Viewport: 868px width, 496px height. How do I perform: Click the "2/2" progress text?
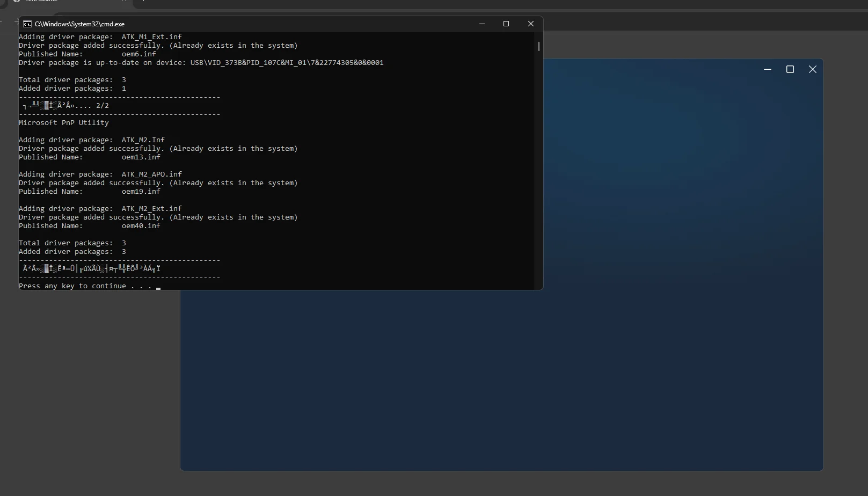point(103,106)
